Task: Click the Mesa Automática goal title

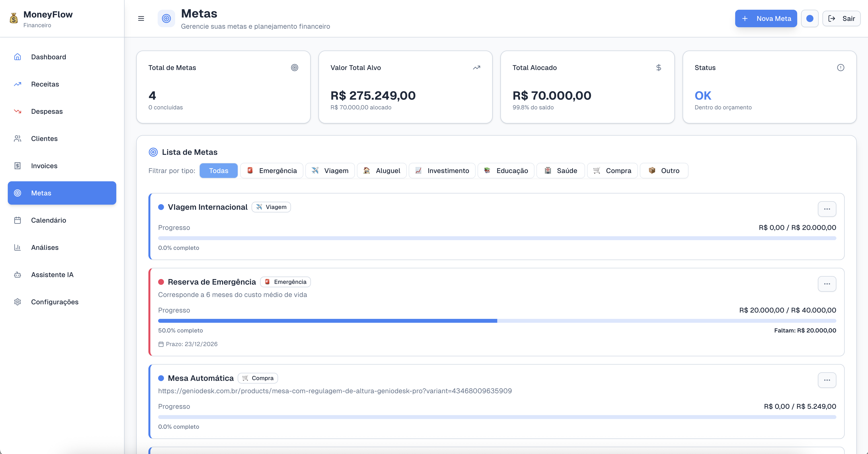Action: tap(201, 378)
